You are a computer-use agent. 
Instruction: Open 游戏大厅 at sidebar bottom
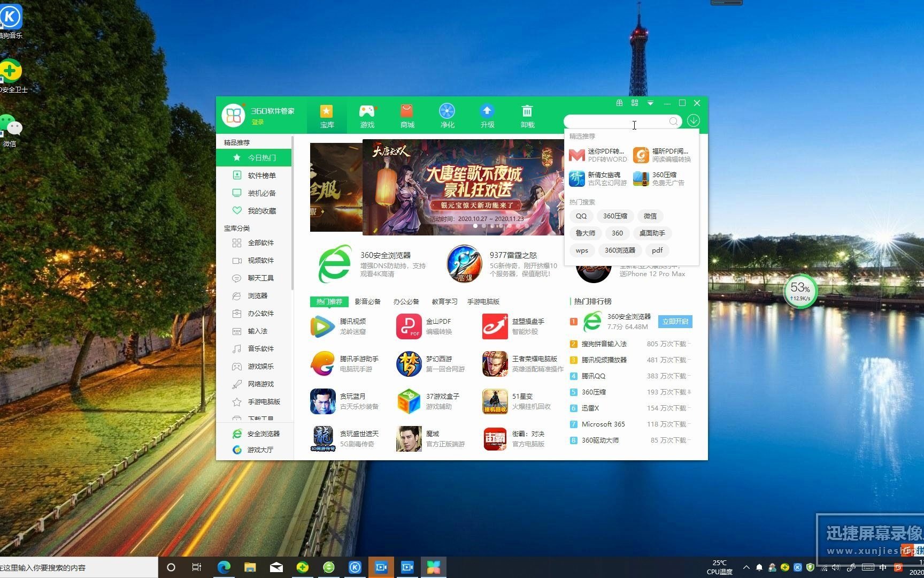252,450
